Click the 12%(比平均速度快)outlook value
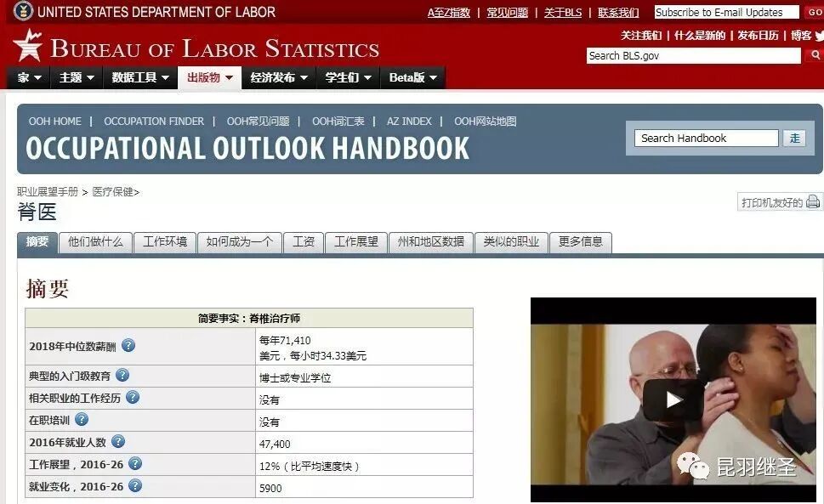The image size is (824, 504). tap(310, 467)
